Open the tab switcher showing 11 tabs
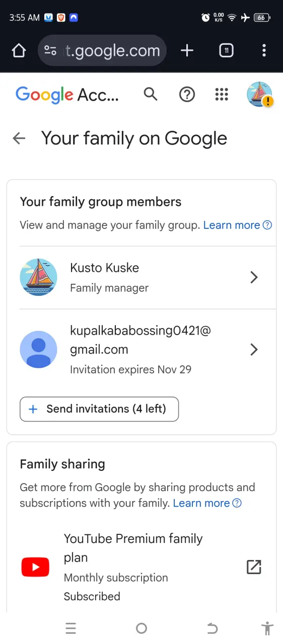Image resolution: width=283 pixels, height=644 pixels. coord(227,50)
